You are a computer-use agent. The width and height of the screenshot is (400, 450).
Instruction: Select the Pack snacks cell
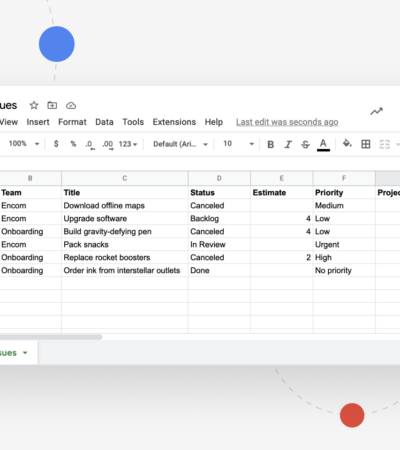(125, 244)
